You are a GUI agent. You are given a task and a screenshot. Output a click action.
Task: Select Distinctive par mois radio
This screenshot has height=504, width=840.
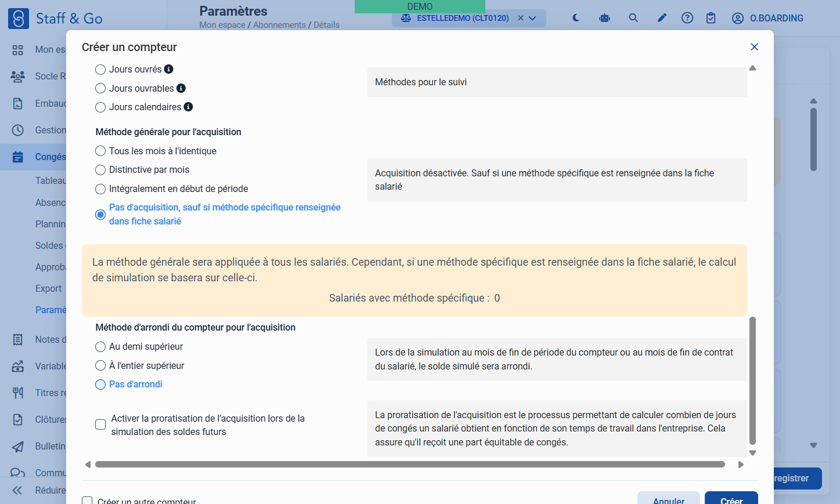100,170
